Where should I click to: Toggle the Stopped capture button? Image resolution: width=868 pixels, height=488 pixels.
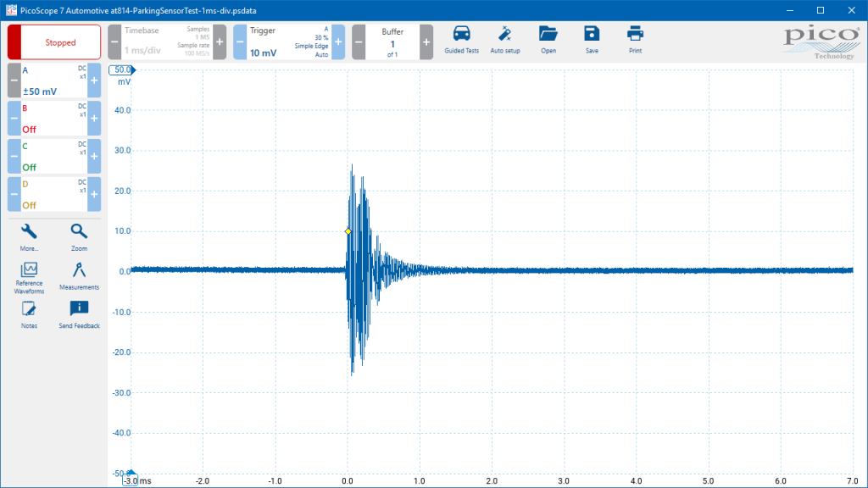click(x=54, y=42)
